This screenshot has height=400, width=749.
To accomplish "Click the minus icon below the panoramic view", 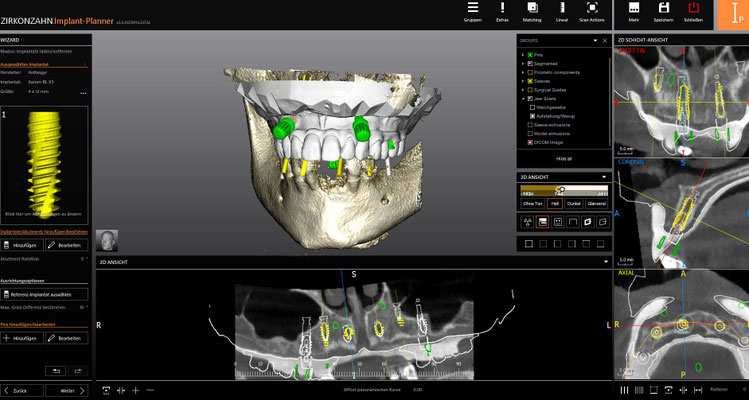I will [150, 390].
